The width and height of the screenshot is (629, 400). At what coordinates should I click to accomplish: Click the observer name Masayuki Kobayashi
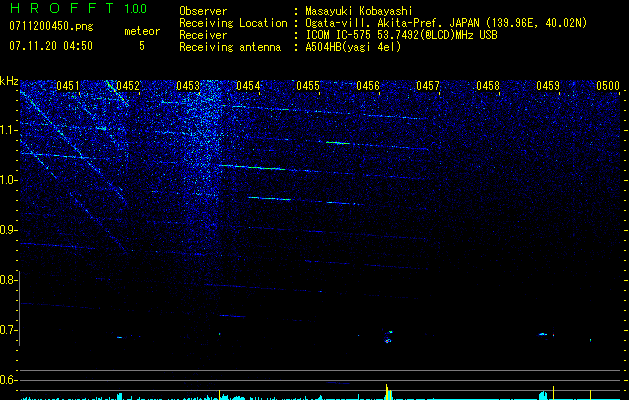pos(359,11)
